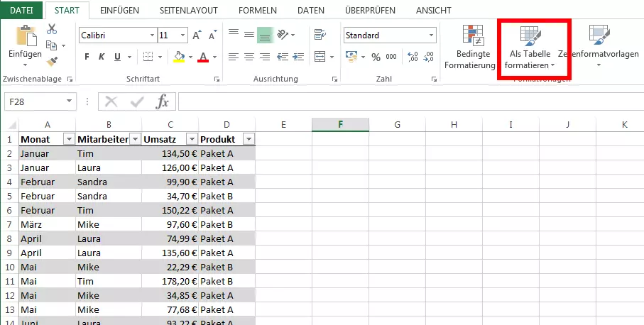Increase font size with the large A icon
The image size is (644, 325).
click(x=197, y=35)
